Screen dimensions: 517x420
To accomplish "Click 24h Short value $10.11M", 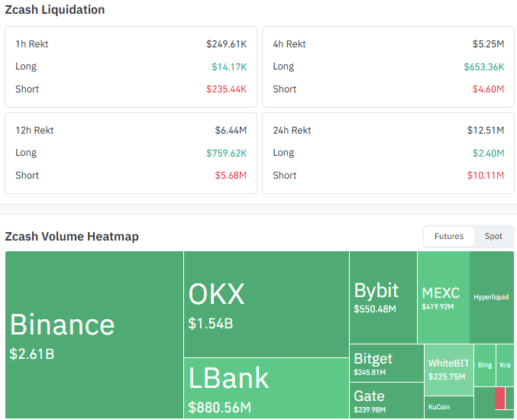I will click(x=486, y=176).
